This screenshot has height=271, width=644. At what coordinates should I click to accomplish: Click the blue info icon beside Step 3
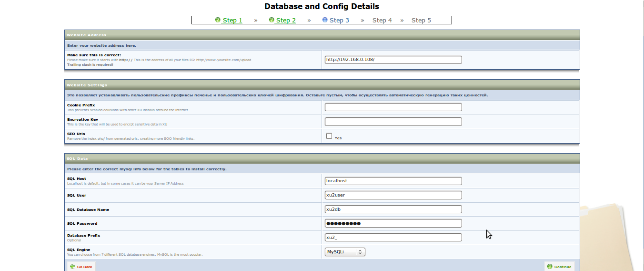[x=325, y=20]
